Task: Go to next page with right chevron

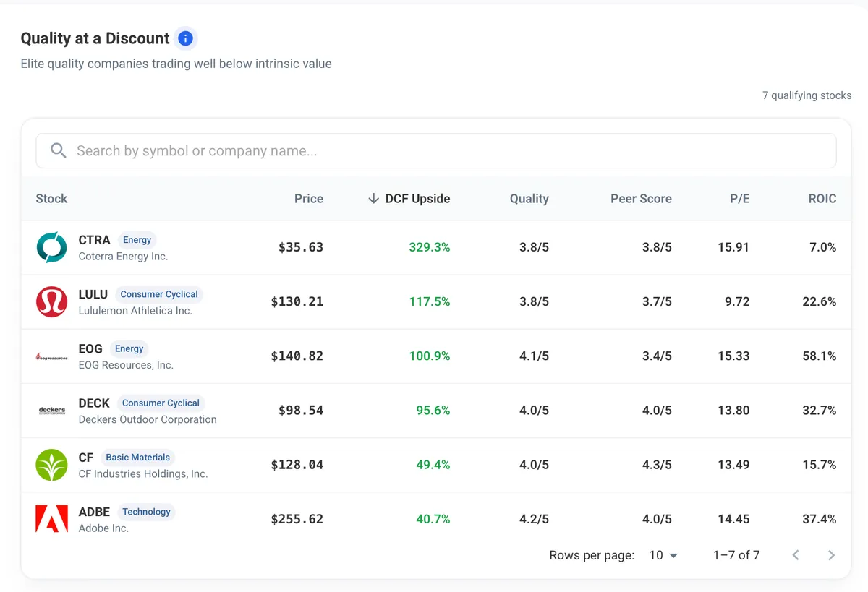Action: coord(831,555)
